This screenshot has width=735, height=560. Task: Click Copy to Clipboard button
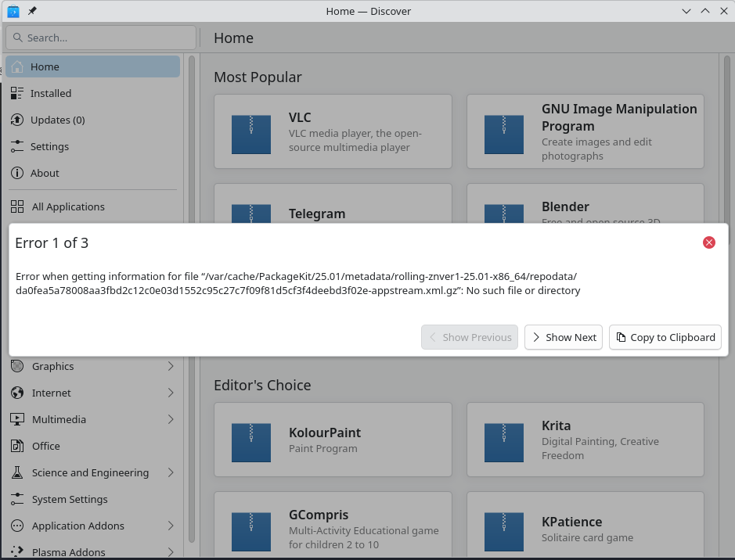point(665,337)
